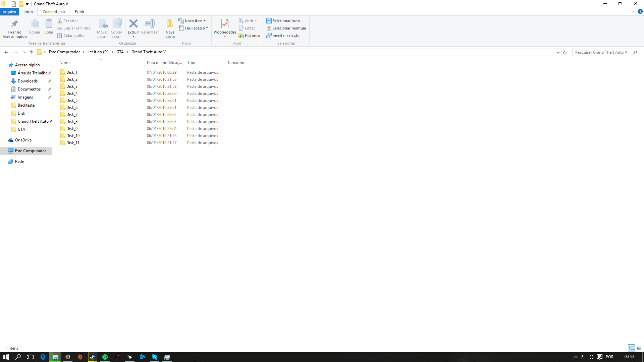Open the Fácil acesso dropdown

click(193, 28)
